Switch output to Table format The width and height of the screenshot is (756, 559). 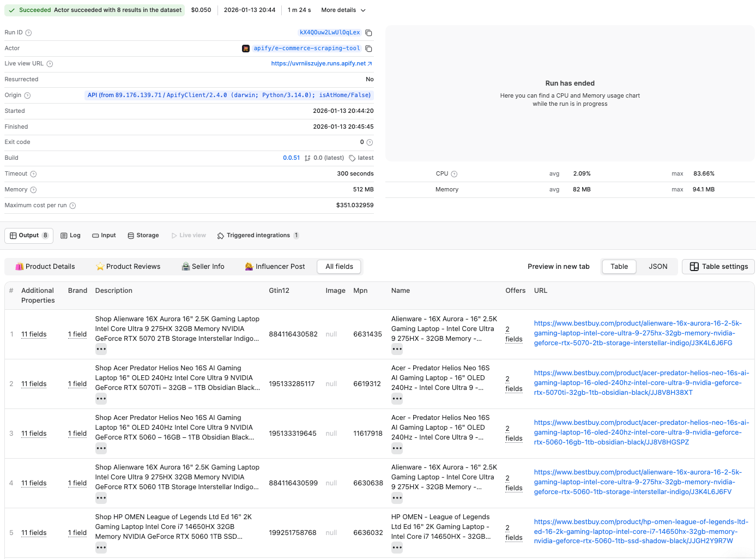point(619,267)
